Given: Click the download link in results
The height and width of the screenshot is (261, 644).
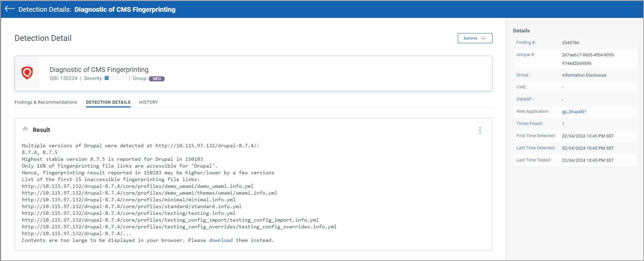Looking at the screenshot, I should point(221,240).
